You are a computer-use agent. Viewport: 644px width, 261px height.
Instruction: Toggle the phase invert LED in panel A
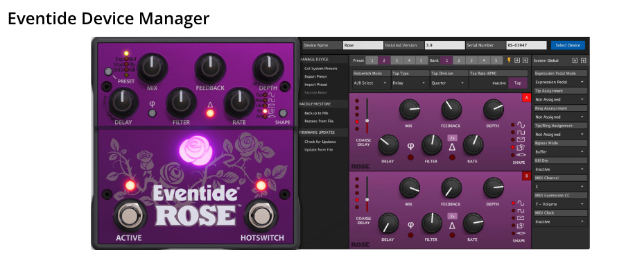click(410, 158)
